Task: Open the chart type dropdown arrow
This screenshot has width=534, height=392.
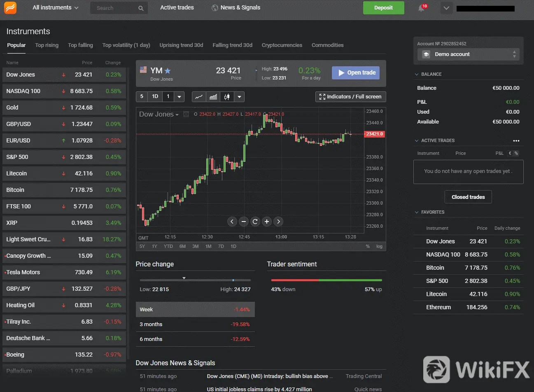Action: click(x=239, y=97)
